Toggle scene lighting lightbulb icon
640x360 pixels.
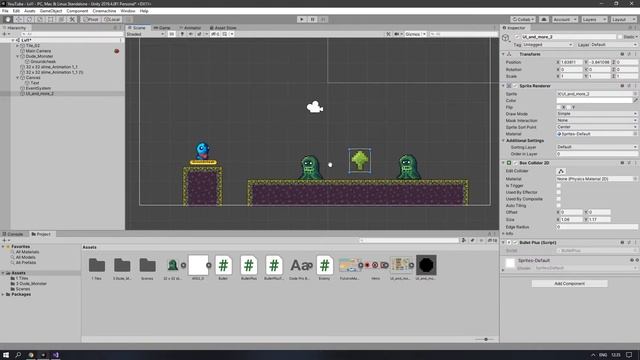click(182, 34)
